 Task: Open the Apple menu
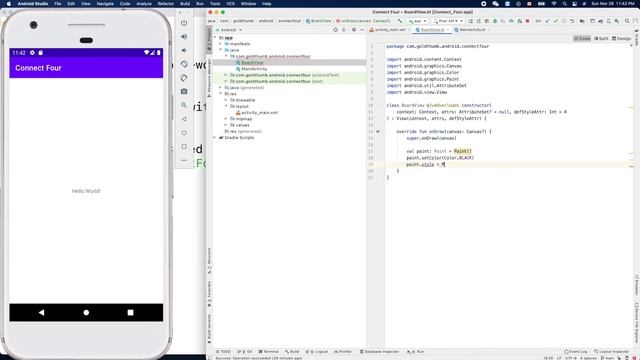click(x=8, y=4)
